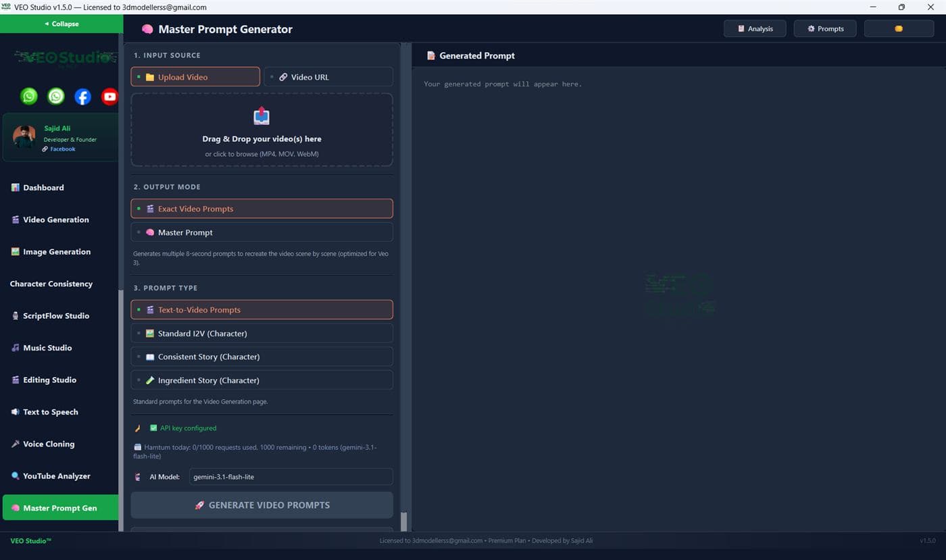Follow the Facebook link under Sajid Ali
This screenshot has width=946, height=560.
pos(63,149)
